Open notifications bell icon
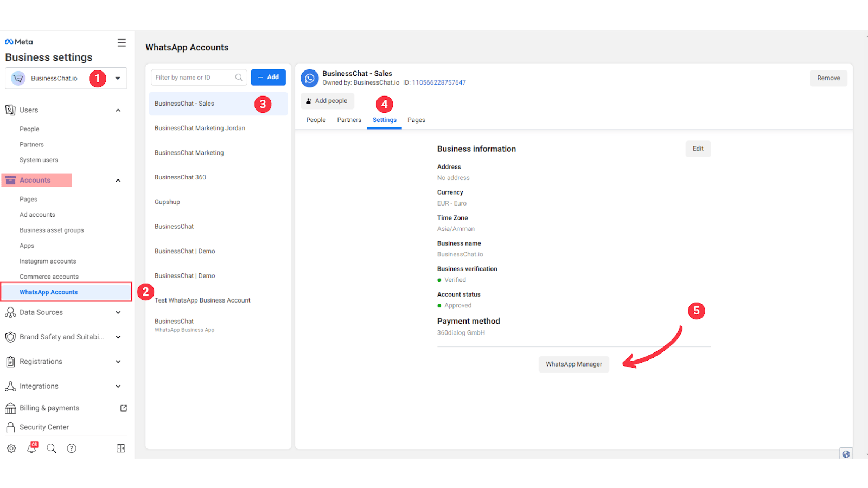Screen dimensions: 868x488 [x=32, y=448]
